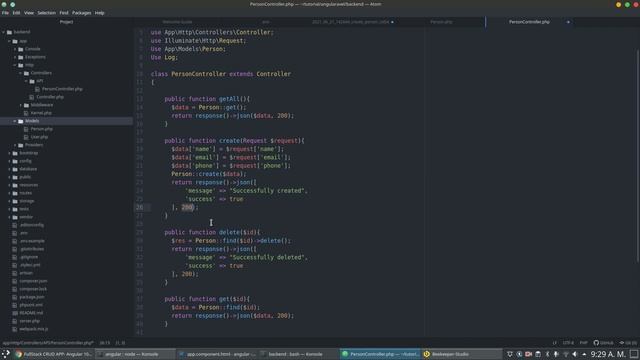The width and height of the screenshot is (640, 360).
Task: Collapse the Models folder arrow
Action: pyautogui.click(x=15, y=121)
